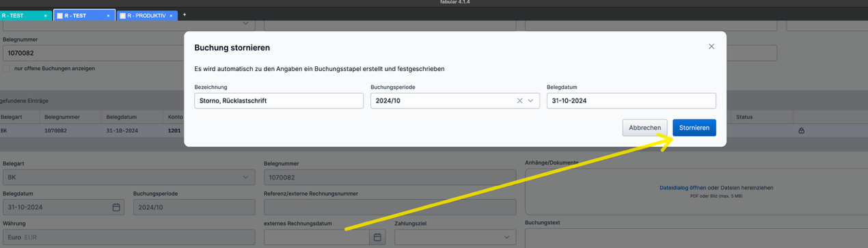
Task: Open calendar picker for Belegdatum in form
Action: [x=116, y=207]
